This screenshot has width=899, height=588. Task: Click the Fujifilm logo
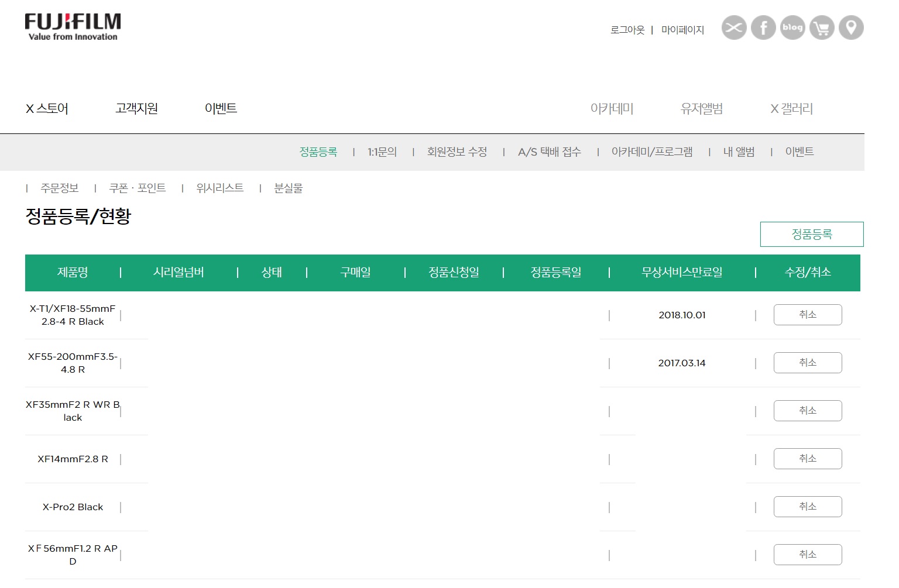click(x=73, y=27)
